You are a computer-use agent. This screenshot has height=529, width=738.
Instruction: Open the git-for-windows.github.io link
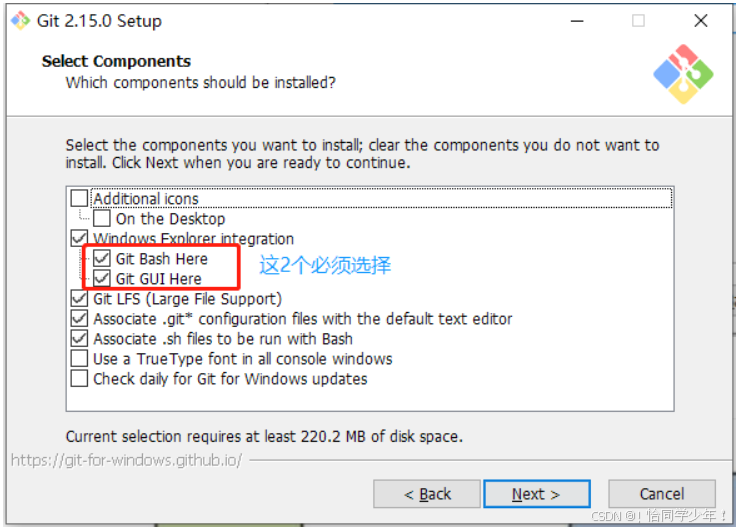pyautogui.click(x=127, y=460)
